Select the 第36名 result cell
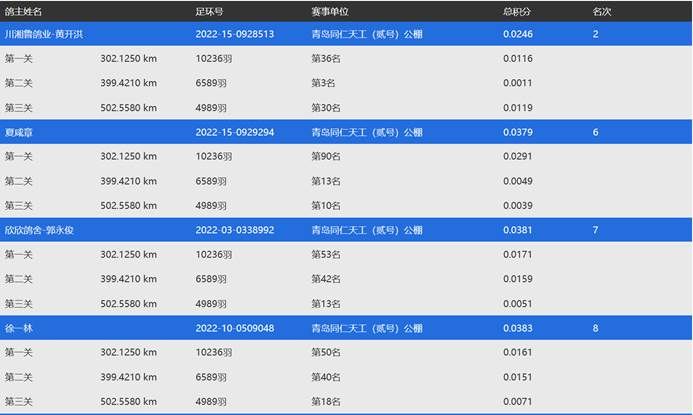This screenshot has width=693, height=415. 326,59
